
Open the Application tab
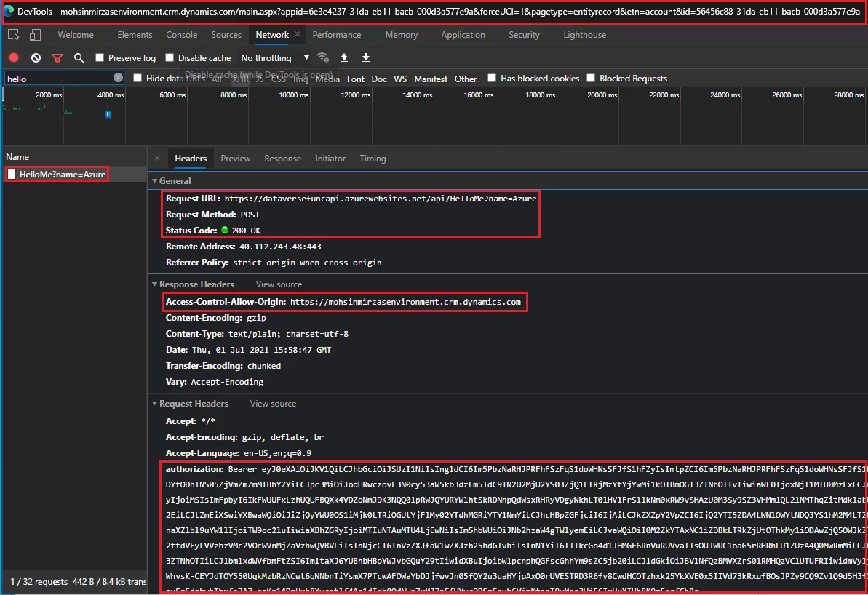[x=463, y=34]
